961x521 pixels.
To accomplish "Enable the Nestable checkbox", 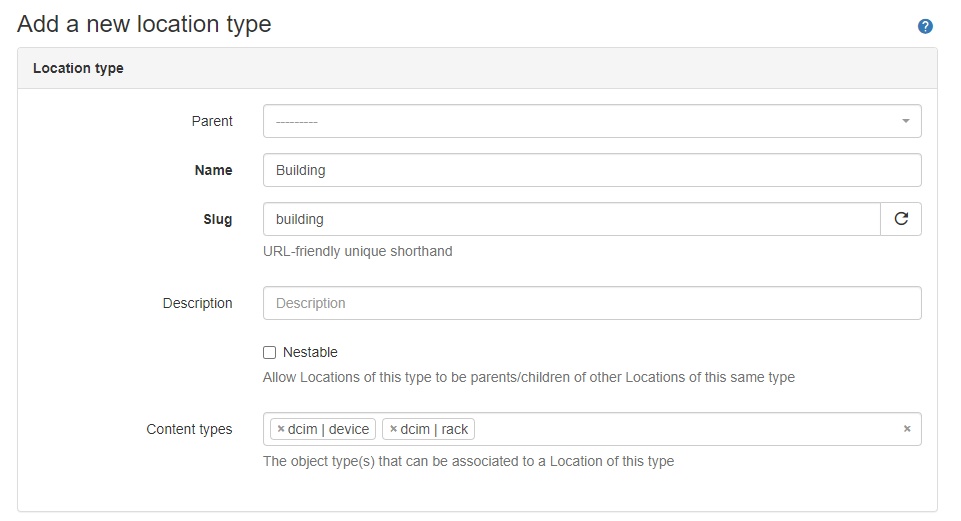I will click(x=269, y=352).
